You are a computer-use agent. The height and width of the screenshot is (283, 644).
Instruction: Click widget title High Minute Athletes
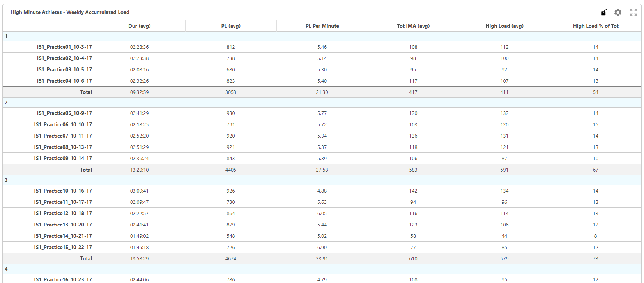[x=70, y=12]
